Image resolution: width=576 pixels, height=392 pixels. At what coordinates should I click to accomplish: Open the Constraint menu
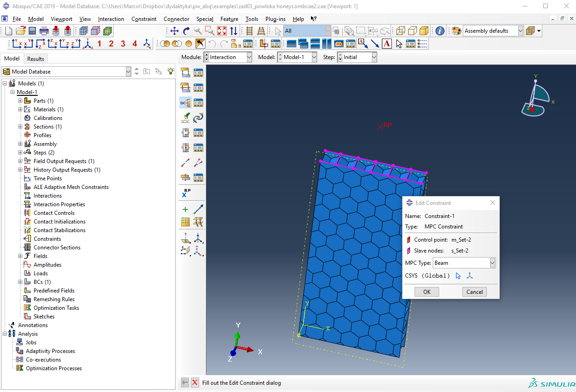point(144,19)
